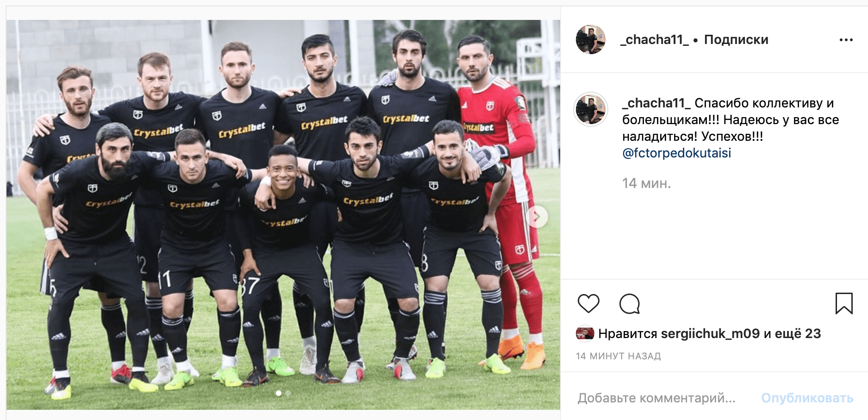Toggle the Подписки following button
The height and width of the screenshot is (420, 868).
(x=736, y=40)
